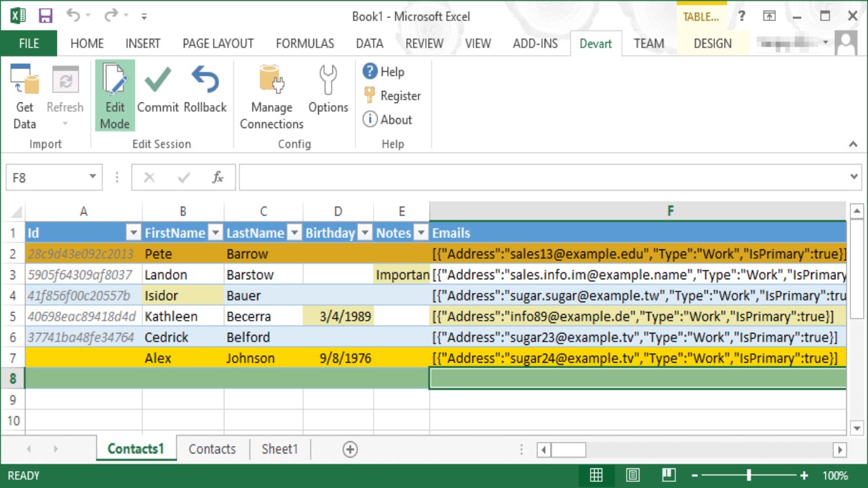Open the Table Tools DESIGN tab
868x488 pixels.
(713, 43)
